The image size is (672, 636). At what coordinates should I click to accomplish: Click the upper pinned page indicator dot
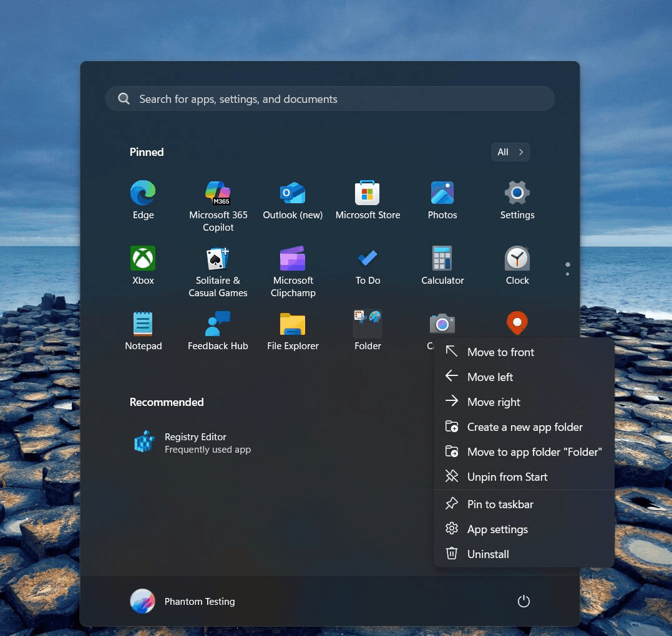[567, 264]
